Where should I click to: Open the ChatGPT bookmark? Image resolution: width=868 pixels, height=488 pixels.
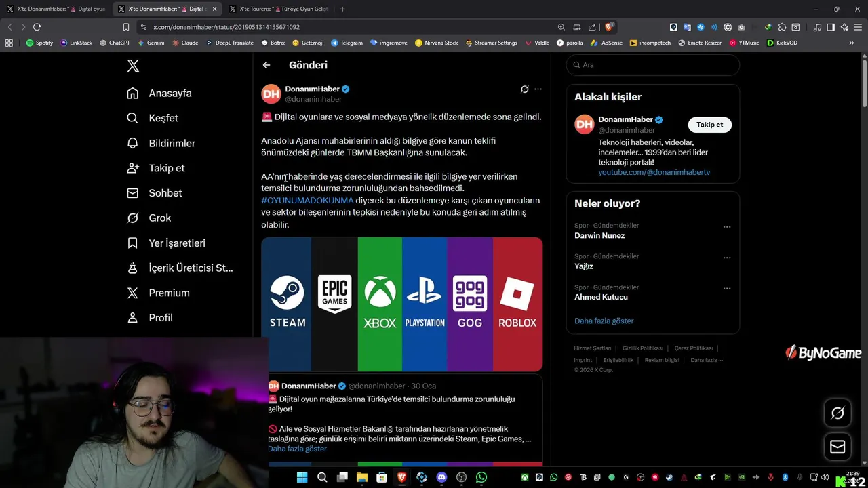pos(114,43)
